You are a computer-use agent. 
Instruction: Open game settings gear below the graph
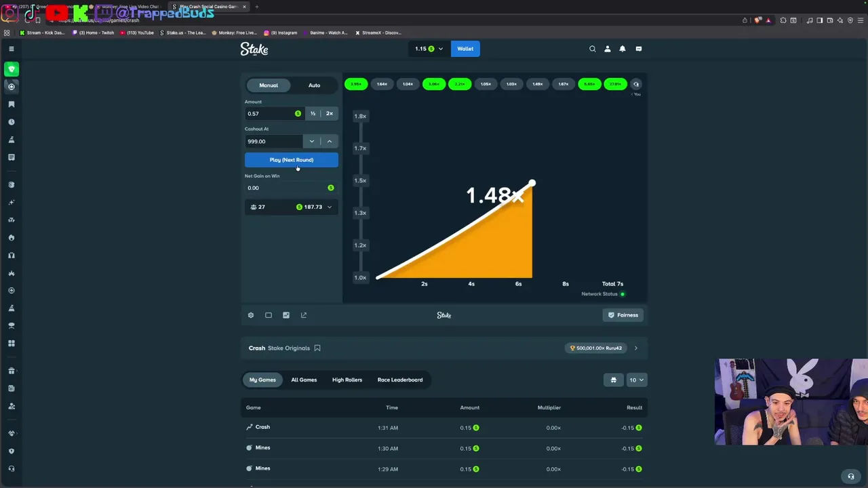click(x=251, y=315)
